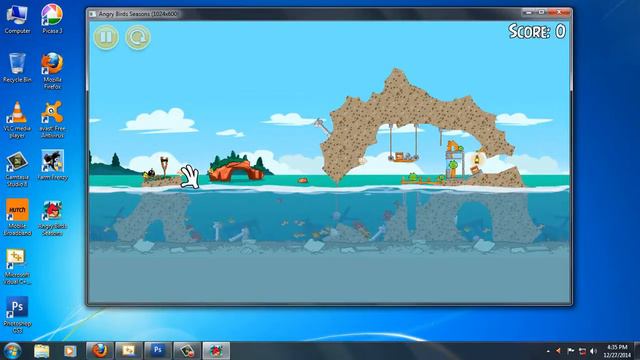640x360 pixels.
Task: Open avast! Free Antivirus shortcut
Action: [52, 120]
